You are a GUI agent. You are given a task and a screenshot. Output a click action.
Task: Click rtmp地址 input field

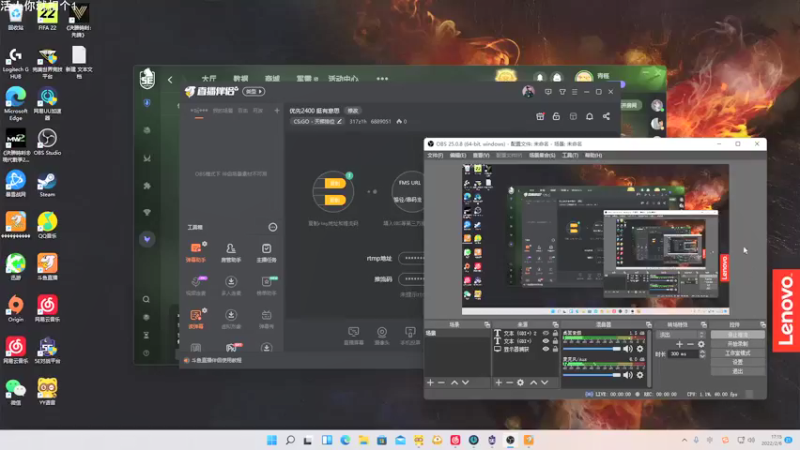tap(411, 258)
